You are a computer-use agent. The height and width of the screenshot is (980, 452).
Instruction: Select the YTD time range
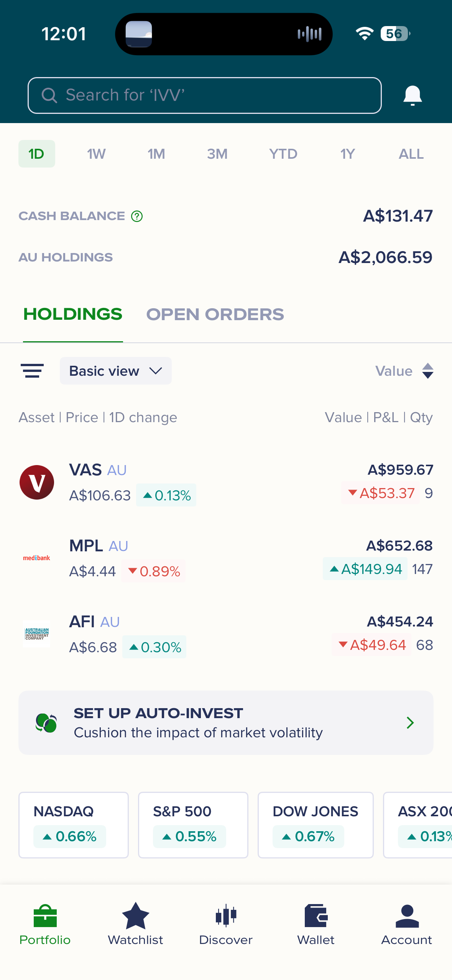[x=283, y=154]
